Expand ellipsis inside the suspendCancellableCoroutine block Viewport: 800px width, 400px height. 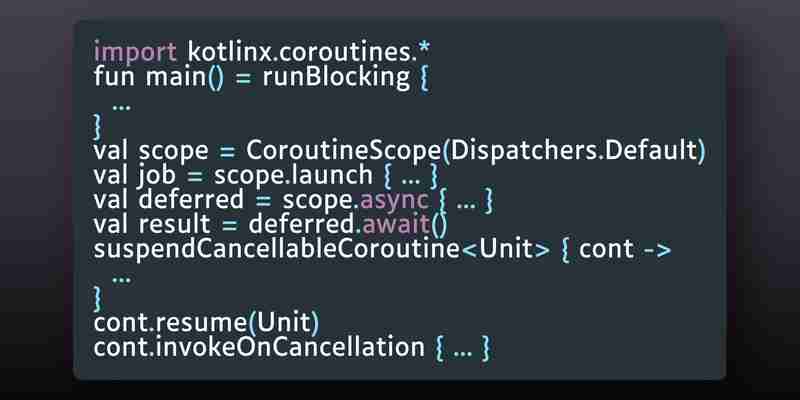pyautogui.click(x=121, y=279)
